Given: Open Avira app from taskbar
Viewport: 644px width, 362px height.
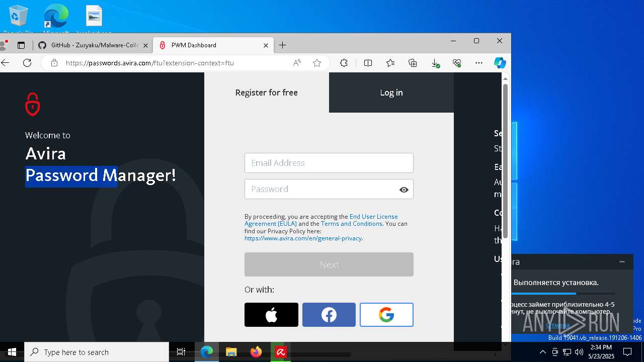Looking at the screenshot, I should click(x=281, y=352).
